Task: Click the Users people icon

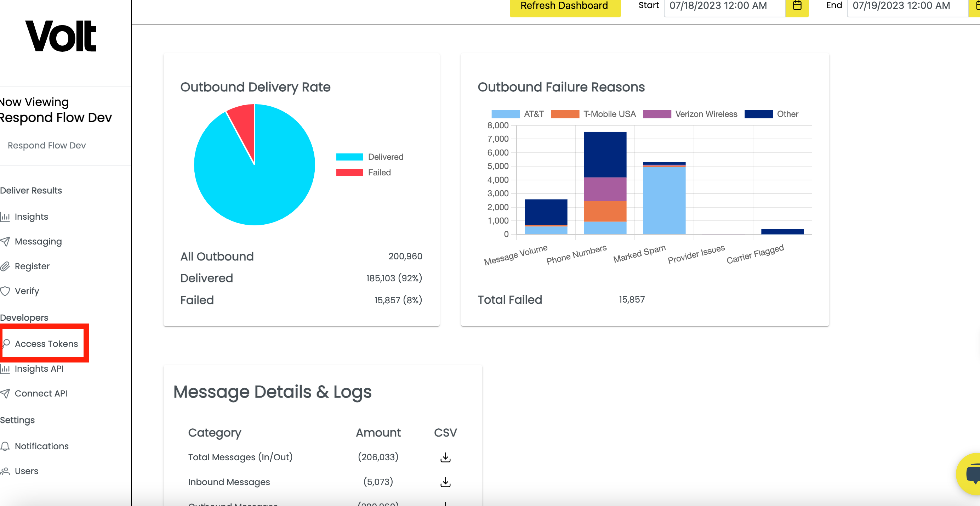Action: 5,471
